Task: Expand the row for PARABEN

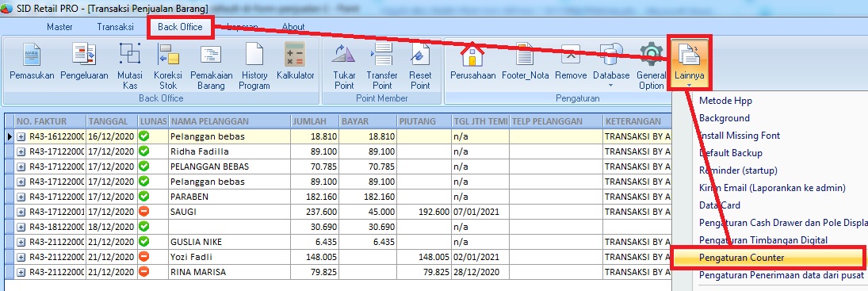Action: point(21,197)
